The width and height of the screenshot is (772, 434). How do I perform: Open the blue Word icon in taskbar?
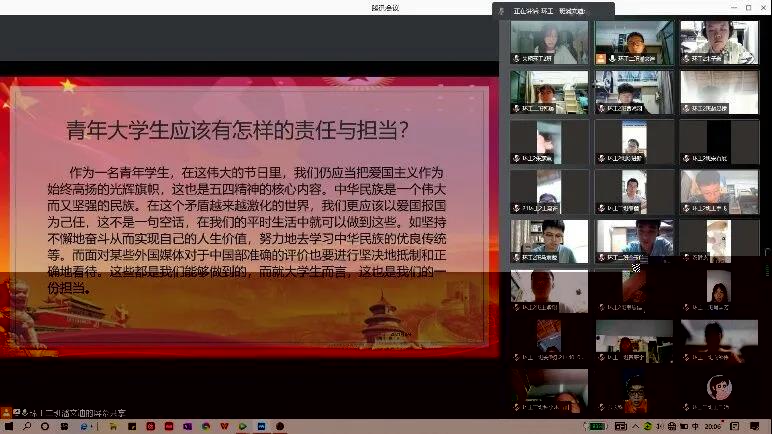pyautogui.click(x=262, y=426)
